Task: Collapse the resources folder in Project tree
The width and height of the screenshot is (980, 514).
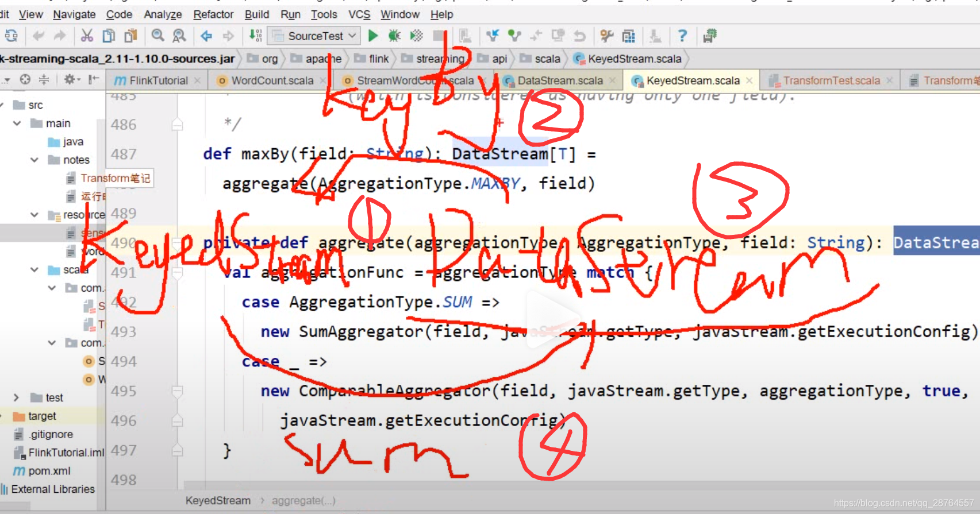Action: point(34,215)
